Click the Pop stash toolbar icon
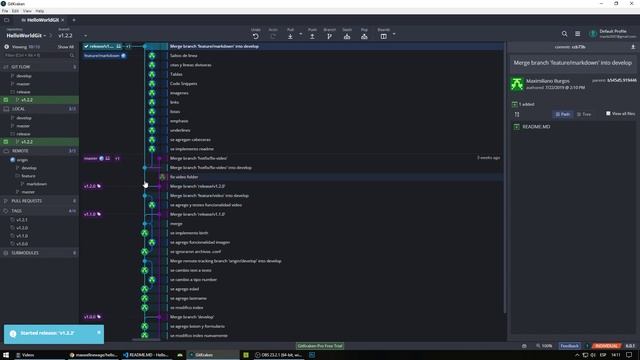Screen dimensions: 640x360 tap(364, 36)
